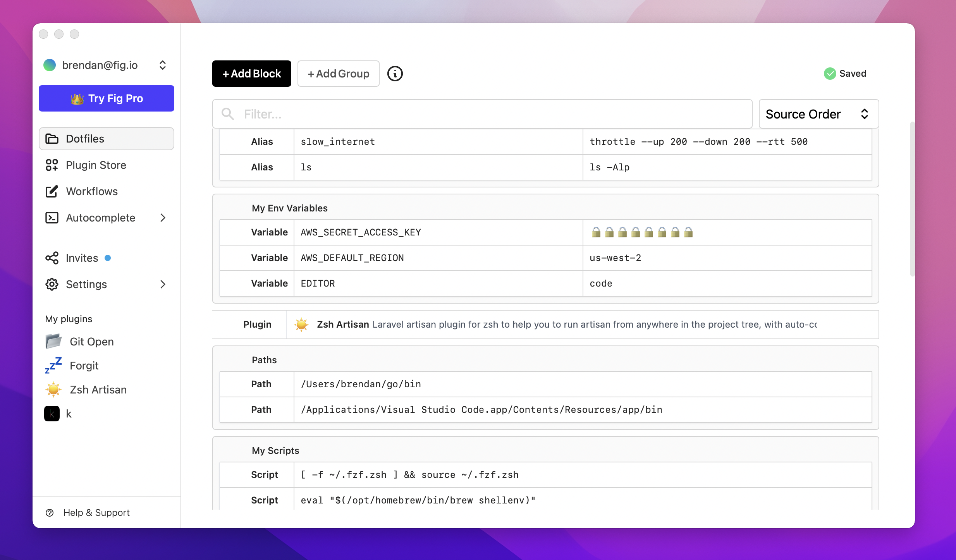Click the green Saved checkmark icon
956x560 pixels.
point(830,74)
